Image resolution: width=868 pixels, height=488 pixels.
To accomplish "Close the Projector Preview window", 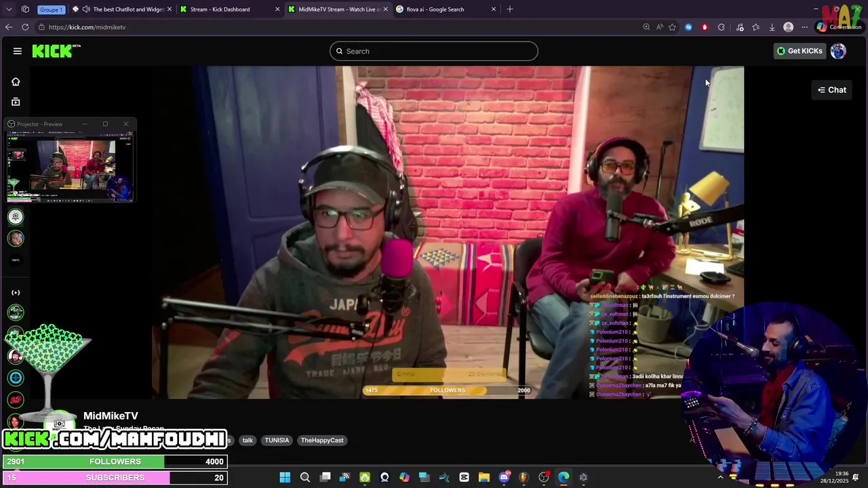I will 125,124.
